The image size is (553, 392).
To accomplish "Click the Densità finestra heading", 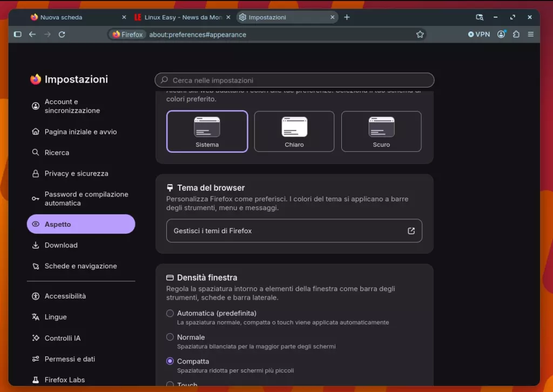I will pyautogui.click(x=207, y=278).
